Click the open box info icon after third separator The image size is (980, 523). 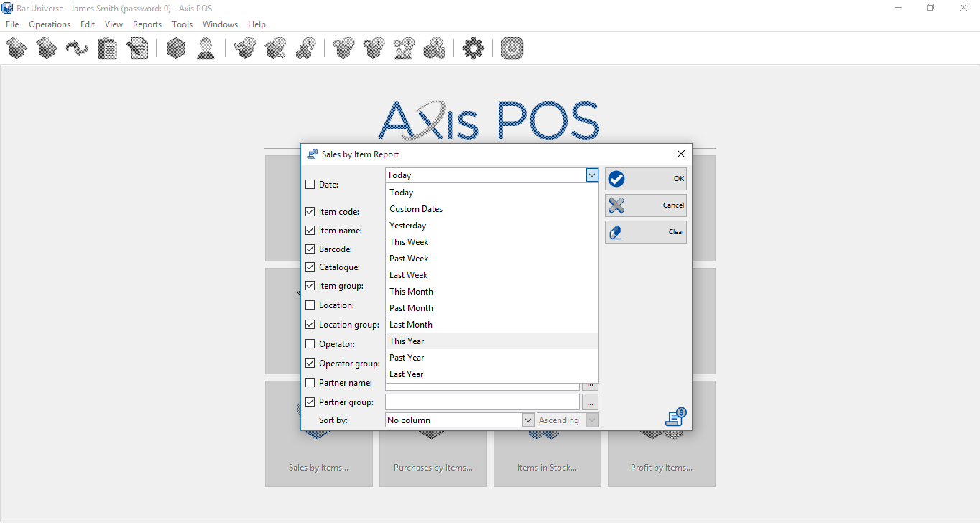pyautogui.click(x=344, y=49)
